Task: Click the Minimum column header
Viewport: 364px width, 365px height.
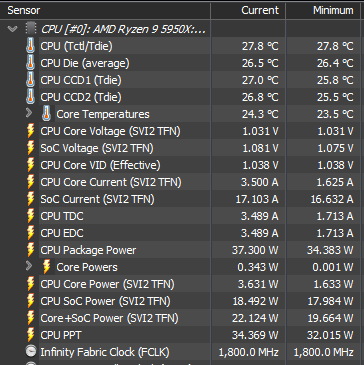Action: 325,10
